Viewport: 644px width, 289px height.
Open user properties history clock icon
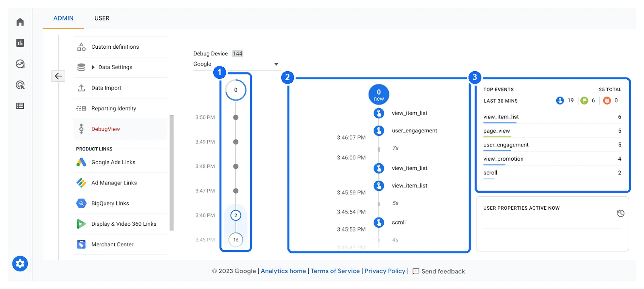[x=621, y=213]
